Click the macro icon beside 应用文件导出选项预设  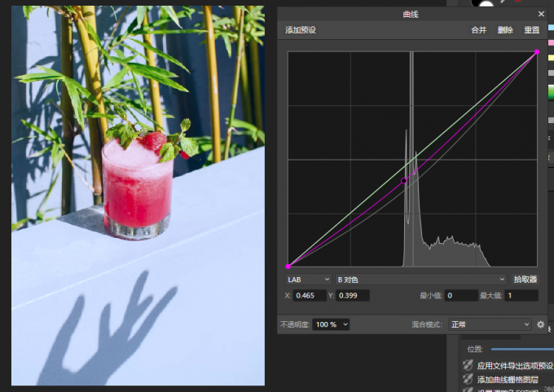(468, 365)
